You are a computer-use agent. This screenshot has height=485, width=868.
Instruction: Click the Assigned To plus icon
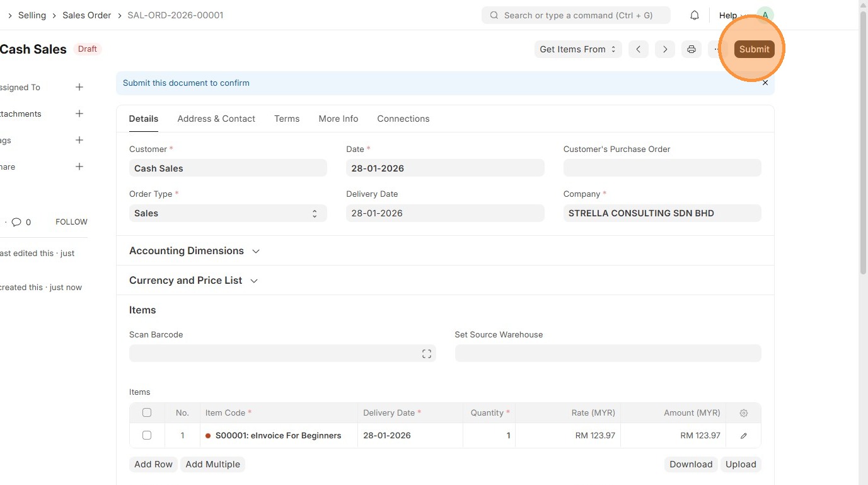[x=79, y=87]
